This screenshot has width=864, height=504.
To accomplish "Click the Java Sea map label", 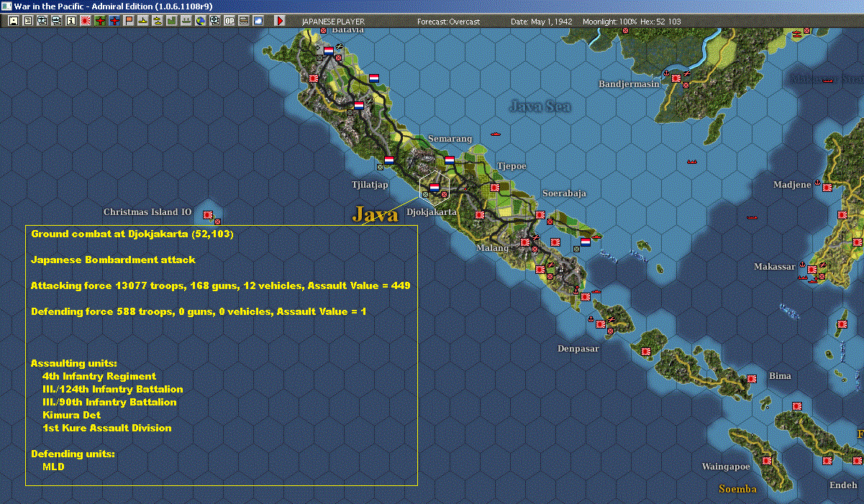I will coord(540,106).
